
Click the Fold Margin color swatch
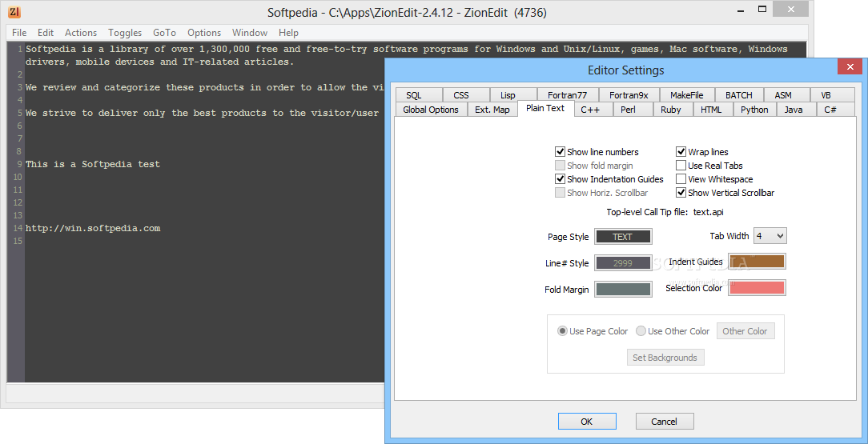(623, 289)
